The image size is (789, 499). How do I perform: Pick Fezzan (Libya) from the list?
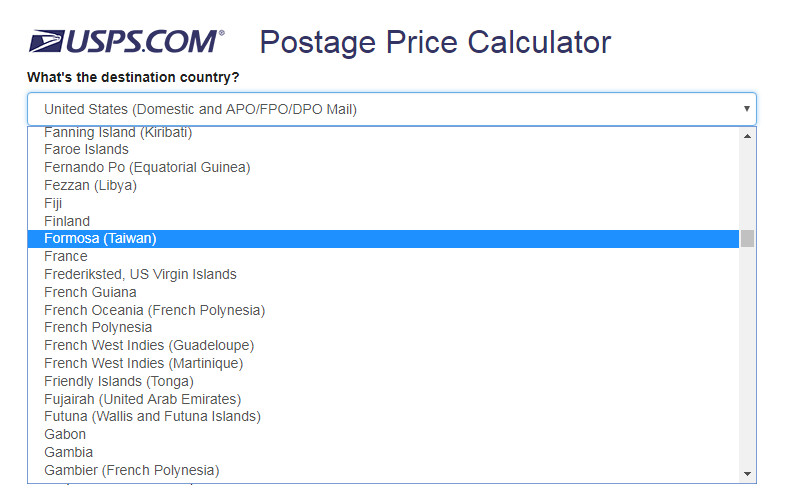click(x=90, y=185)
